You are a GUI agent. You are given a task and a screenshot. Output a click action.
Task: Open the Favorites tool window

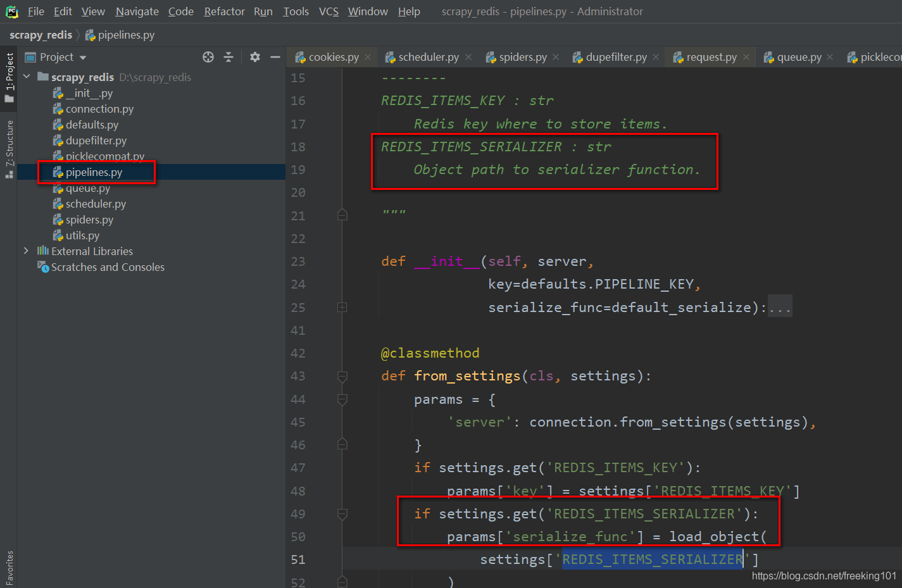click(9, 566)
